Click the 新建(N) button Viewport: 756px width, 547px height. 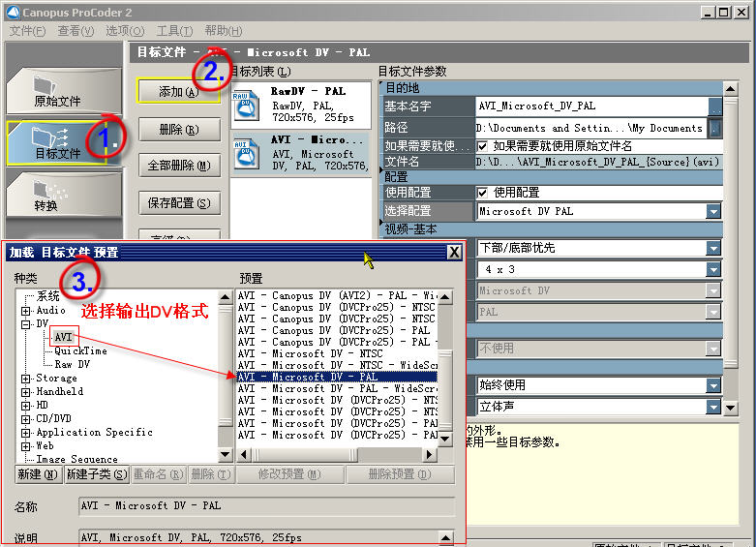38,474
